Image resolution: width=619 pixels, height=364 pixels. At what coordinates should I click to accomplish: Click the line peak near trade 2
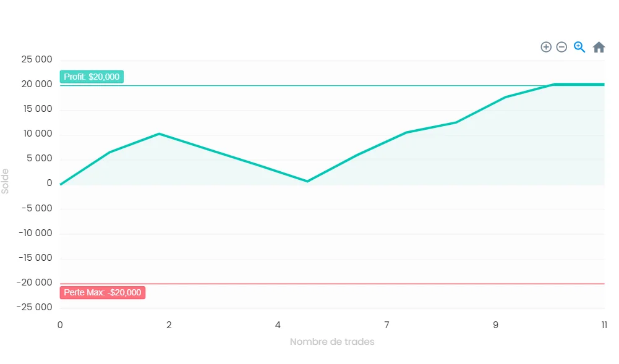(x=159, y=133)
